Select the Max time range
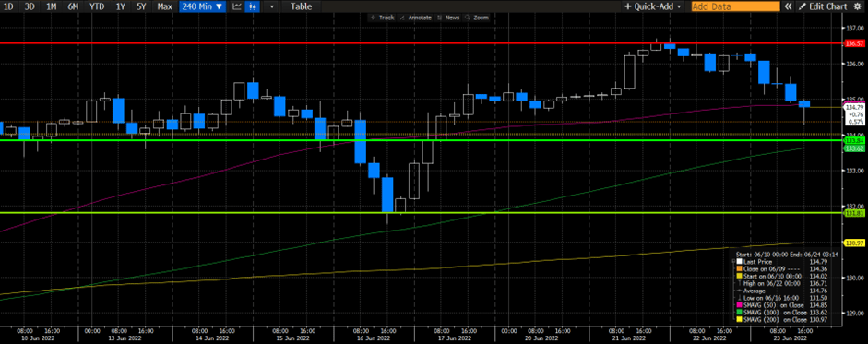Screen dimensions: 868x344 click(x=164, y=6)
